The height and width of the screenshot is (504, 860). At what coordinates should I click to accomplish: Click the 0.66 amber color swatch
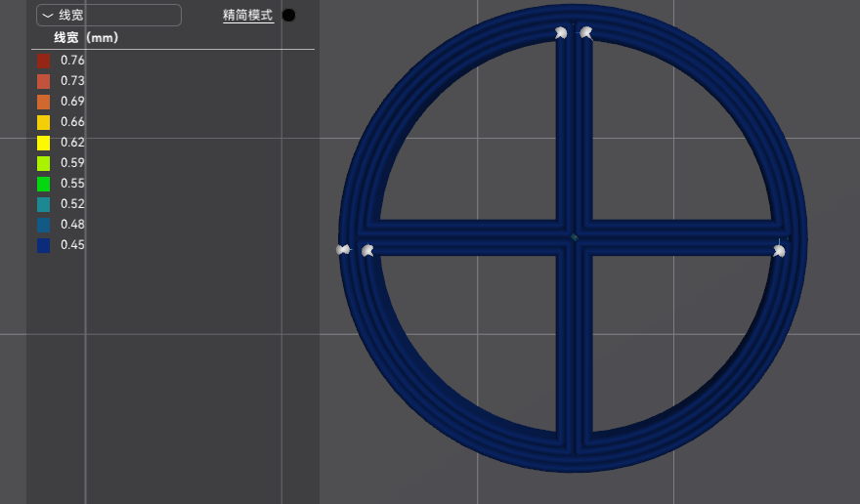coord(43,122)
